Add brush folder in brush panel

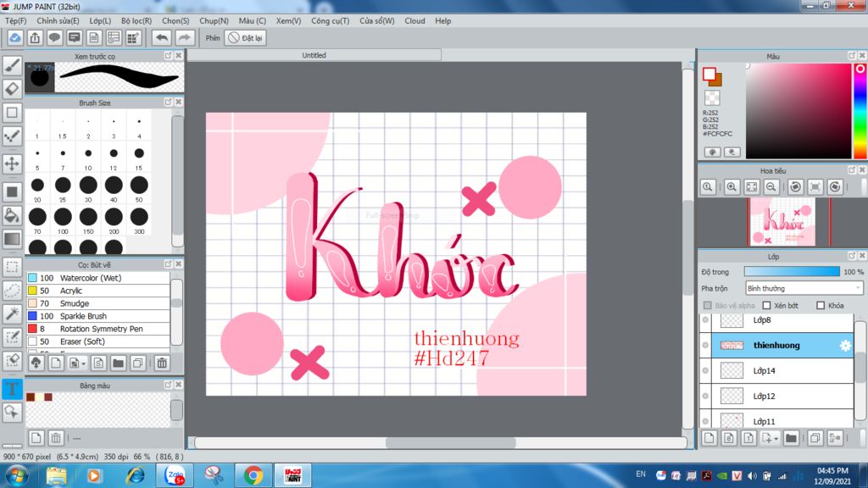118,363
